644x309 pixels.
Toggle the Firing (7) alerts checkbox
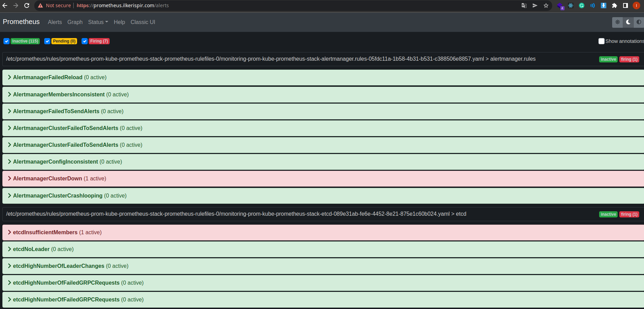coord(85,41)
